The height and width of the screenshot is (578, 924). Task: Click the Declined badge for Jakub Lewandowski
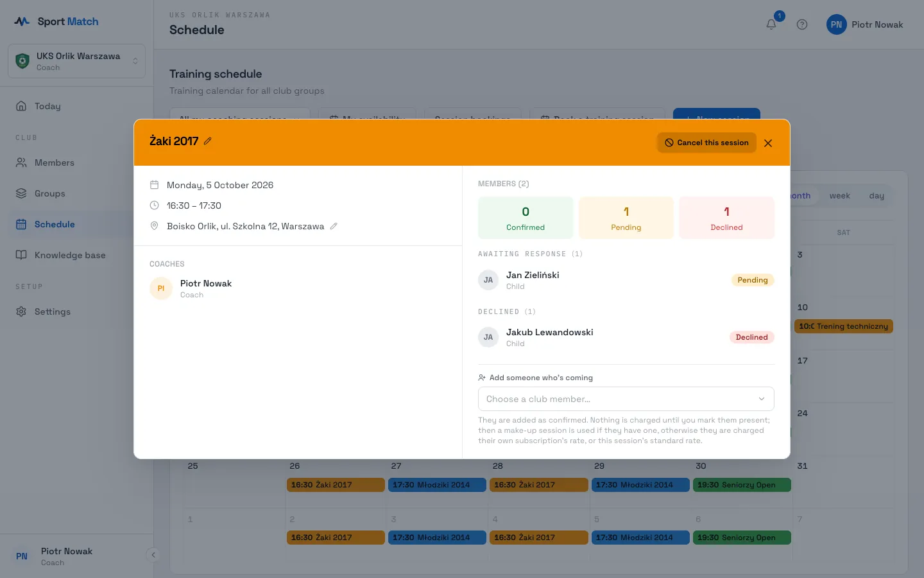(751, 337)
